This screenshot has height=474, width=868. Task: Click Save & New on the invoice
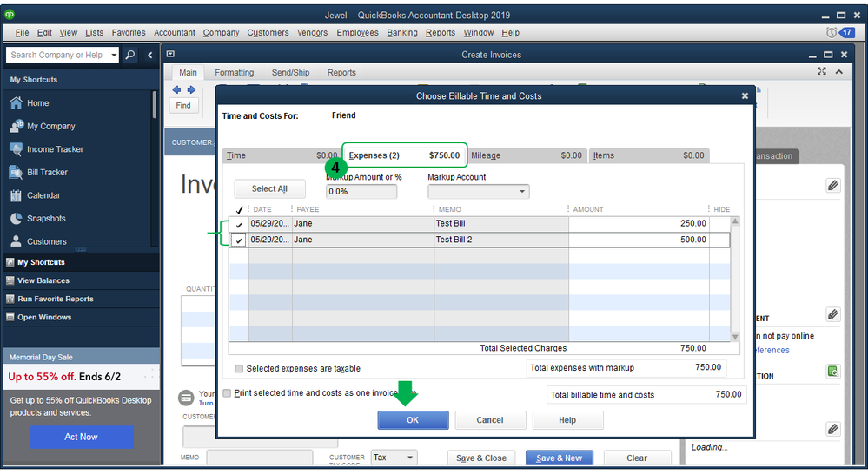(559, 458)
